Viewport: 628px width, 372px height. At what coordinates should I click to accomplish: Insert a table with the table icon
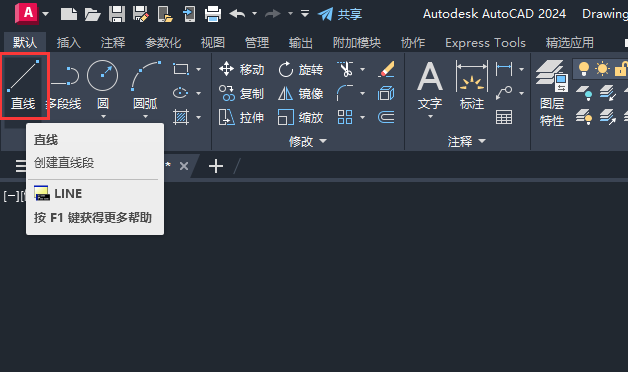pyautogui.click(x=504, y=117)
